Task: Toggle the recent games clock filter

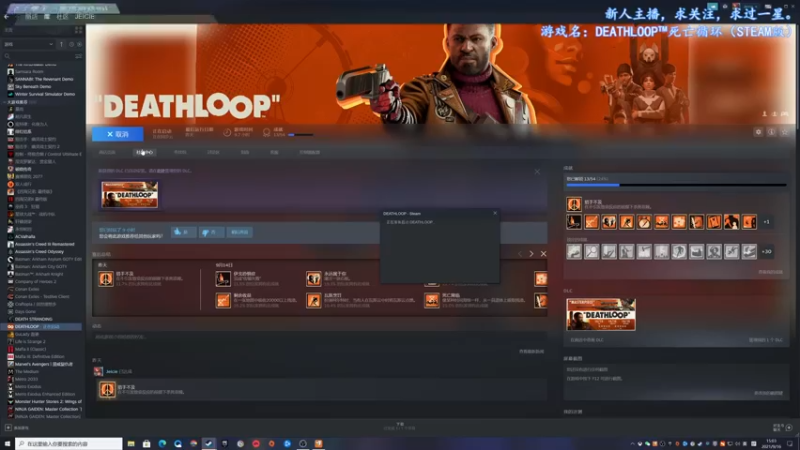Action: 71,44
